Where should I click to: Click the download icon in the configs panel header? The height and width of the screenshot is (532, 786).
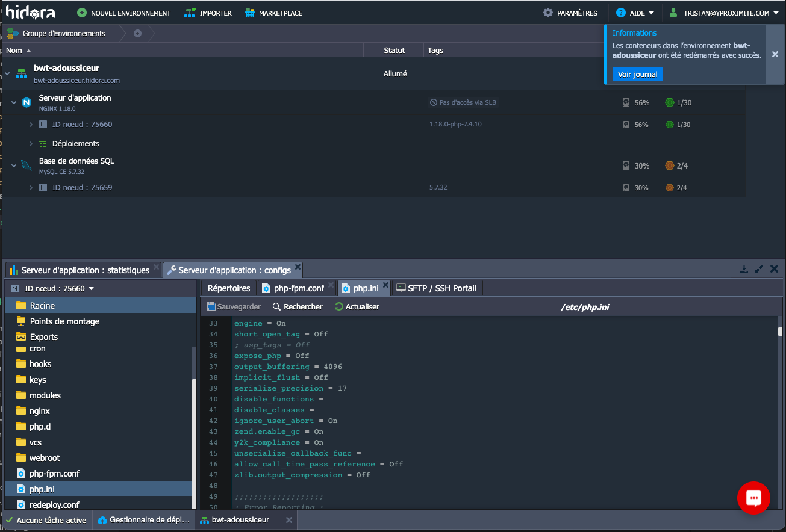tap(744, 269)
